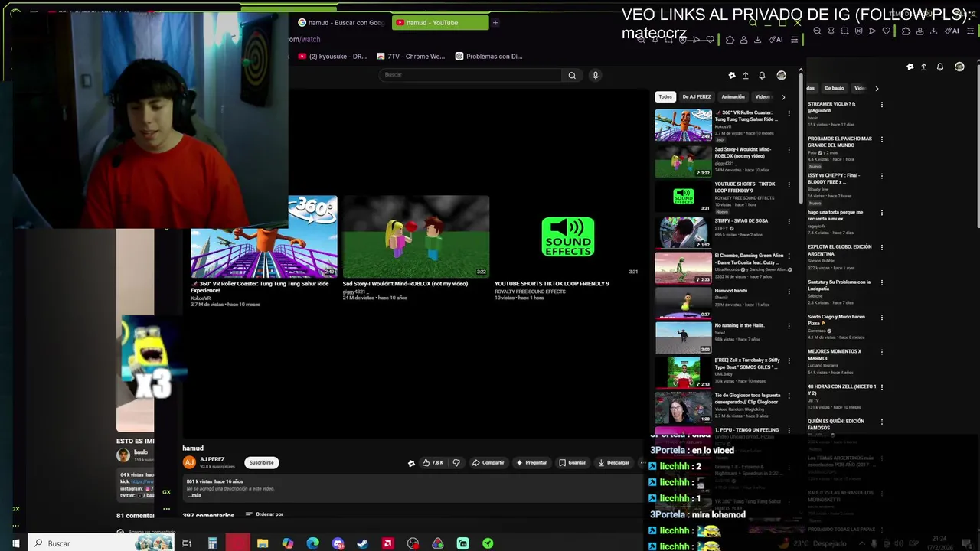
Task: Open File Explorer in the taskbar
Action: (263, 543)
